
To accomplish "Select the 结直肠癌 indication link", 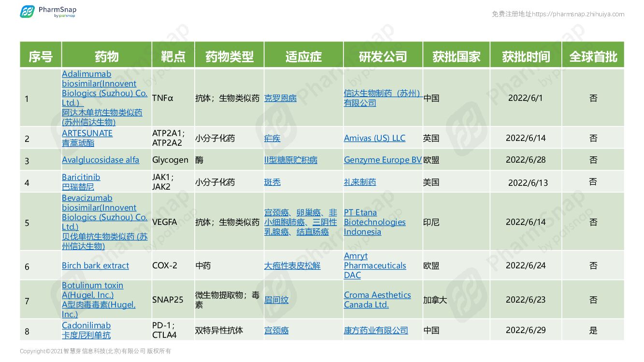I will 313,232.
